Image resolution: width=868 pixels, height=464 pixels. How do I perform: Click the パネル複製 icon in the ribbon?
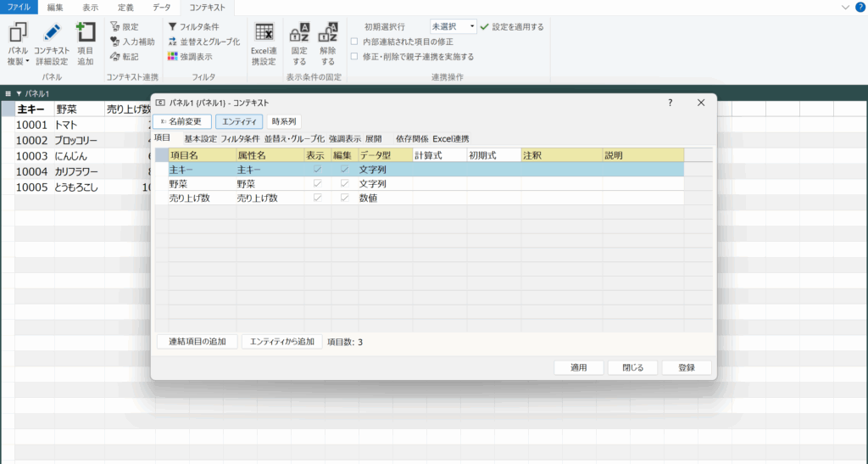[18, 33]
